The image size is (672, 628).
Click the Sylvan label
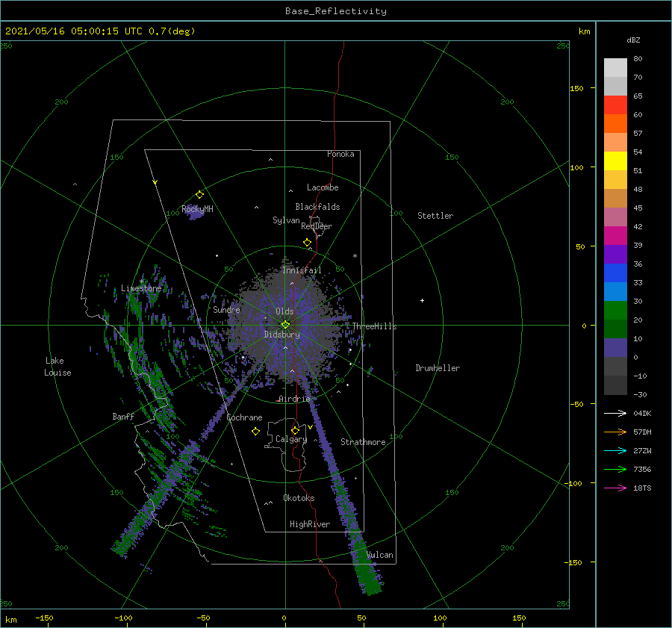286,220
